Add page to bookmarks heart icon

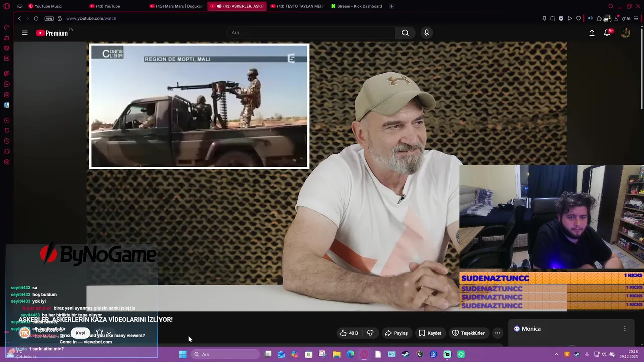[x=579, y=18]
